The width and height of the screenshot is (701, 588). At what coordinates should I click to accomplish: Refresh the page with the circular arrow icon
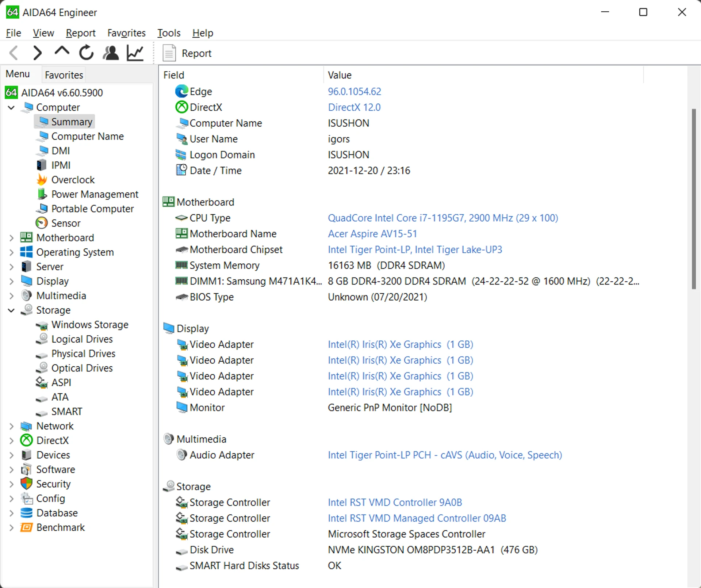pos(86,53)
